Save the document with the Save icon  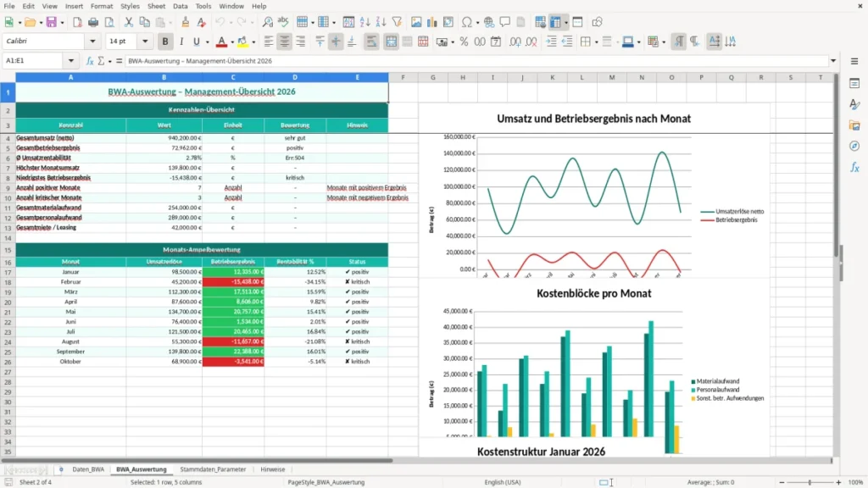coord(51,22)
